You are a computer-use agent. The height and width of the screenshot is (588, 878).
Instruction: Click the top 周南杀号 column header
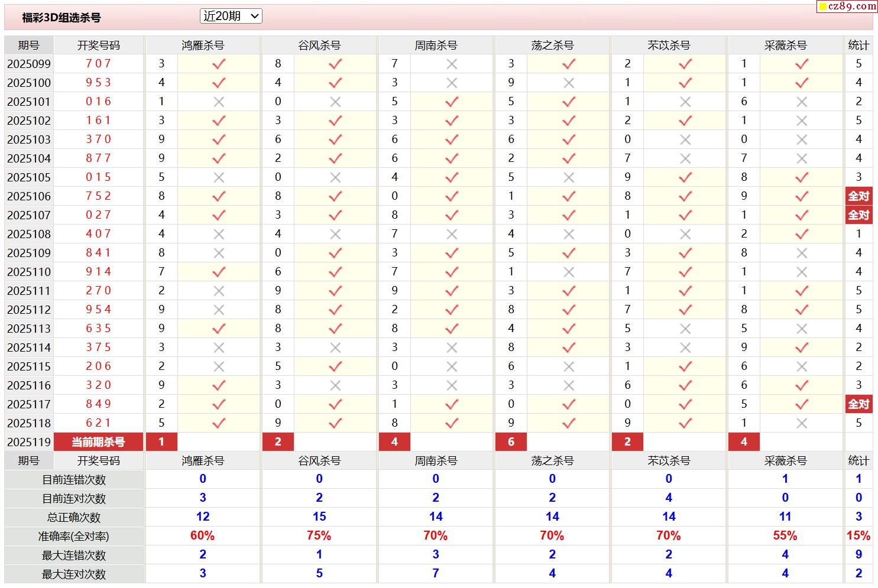436,46
